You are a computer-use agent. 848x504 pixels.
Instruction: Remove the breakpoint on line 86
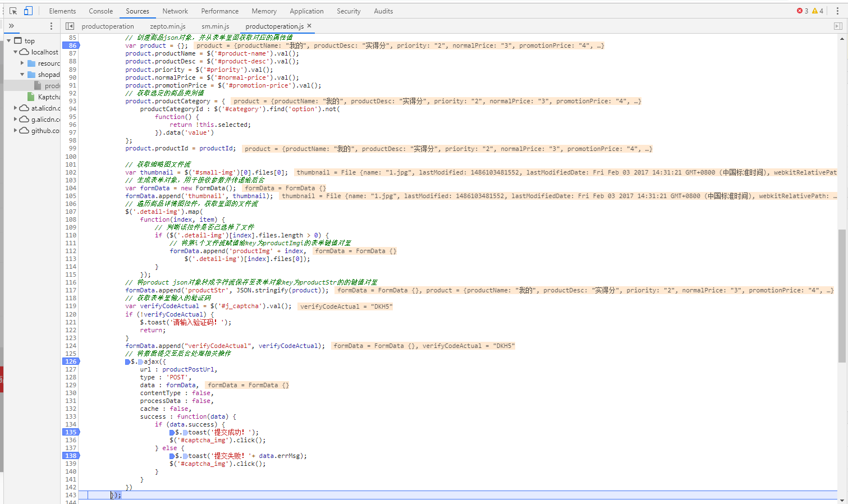71,45
